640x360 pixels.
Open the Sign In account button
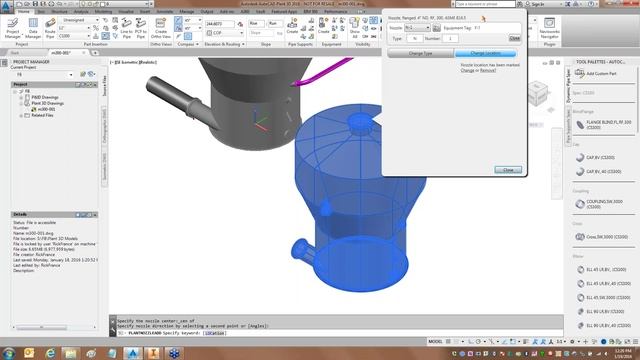537,4
